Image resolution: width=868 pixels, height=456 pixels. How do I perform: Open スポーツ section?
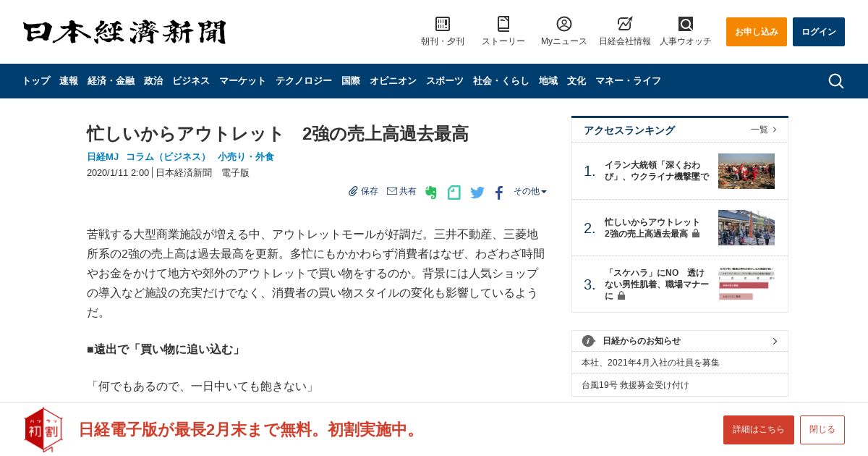pos(445,81)
